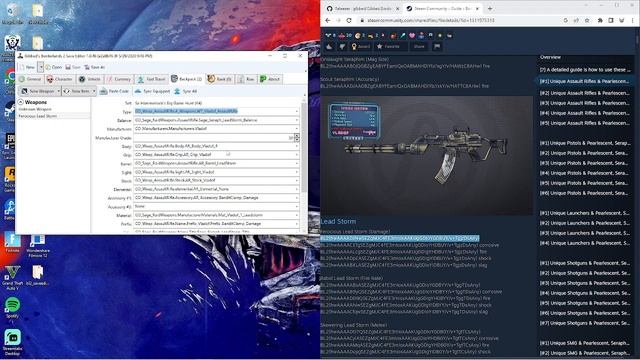
Task: Collapse the Weapons list group
Action: coord(20,102)
